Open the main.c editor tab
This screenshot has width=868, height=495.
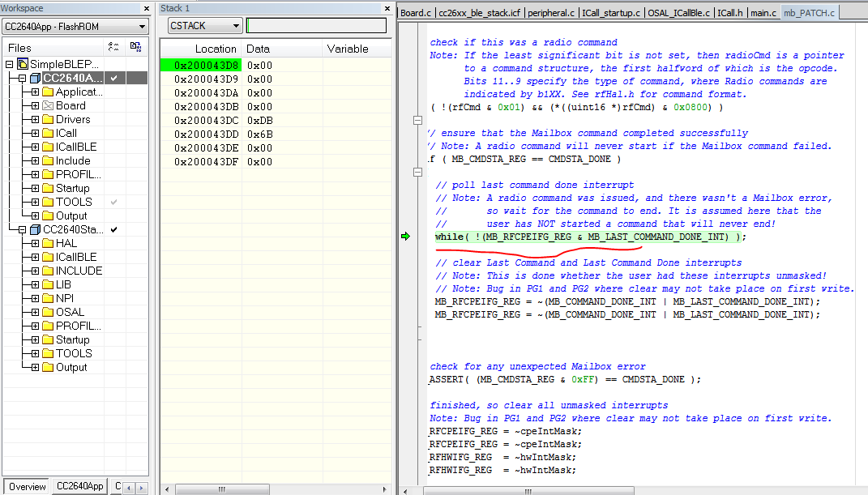coord(763,13)
